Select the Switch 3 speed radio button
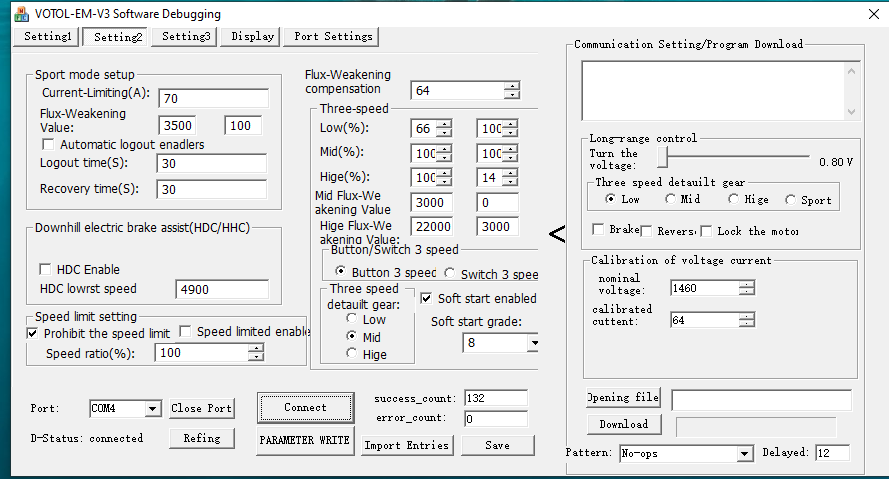 pyautogui.click(x=450, y=273)
